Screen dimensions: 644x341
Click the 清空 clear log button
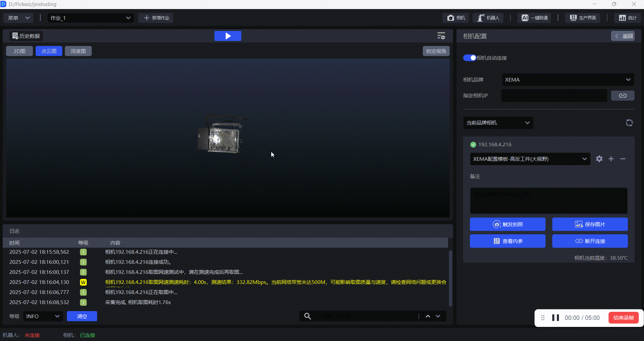[82, 316]
